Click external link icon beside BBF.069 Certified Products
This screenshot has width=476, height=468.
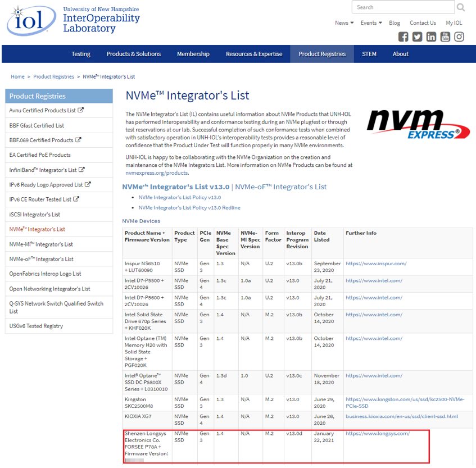coord(78,139)
